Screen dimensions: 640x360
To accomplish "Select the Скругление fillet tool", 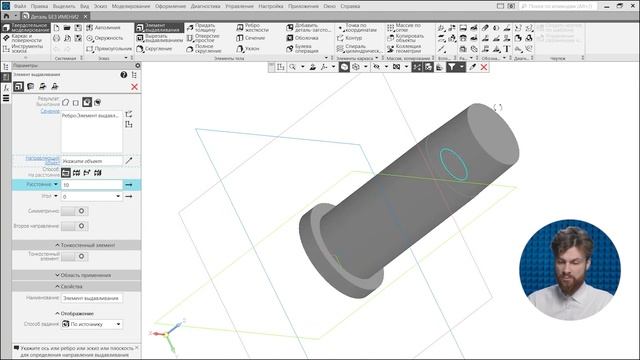I will pyautogui.click(x=154, y=49).
